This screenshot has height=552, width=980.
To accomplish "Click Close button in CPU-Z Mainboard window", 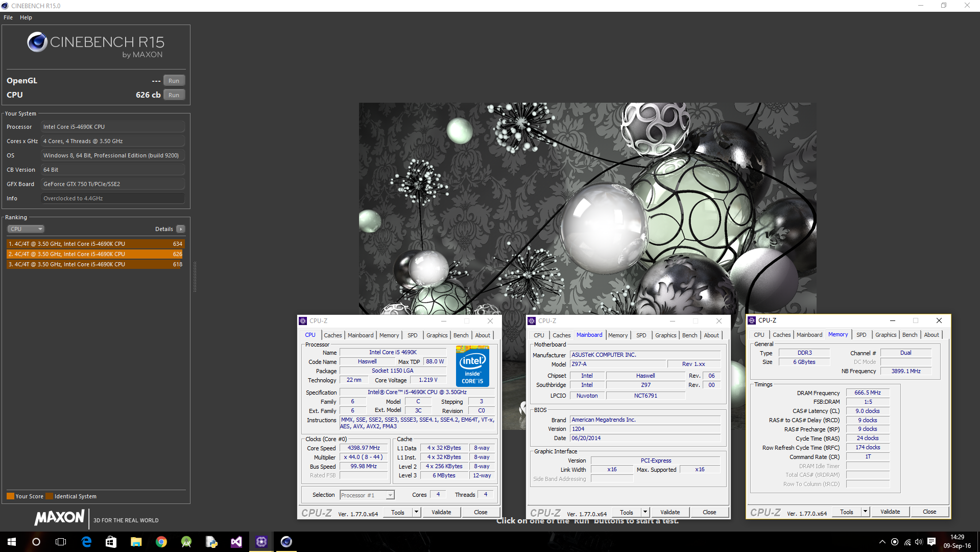I will (x=709, y=512).
